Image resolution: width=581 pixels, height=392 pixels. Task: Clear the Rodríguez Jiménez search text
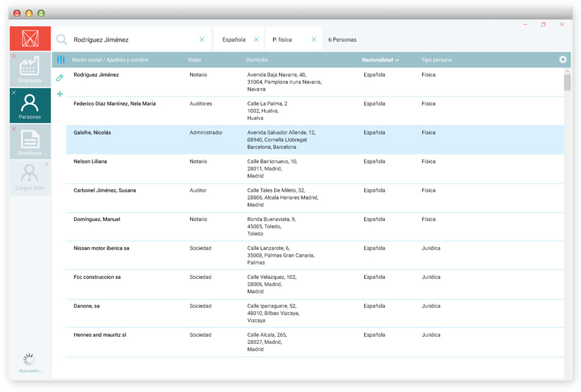pyautogui.click(x=202, y=40)
